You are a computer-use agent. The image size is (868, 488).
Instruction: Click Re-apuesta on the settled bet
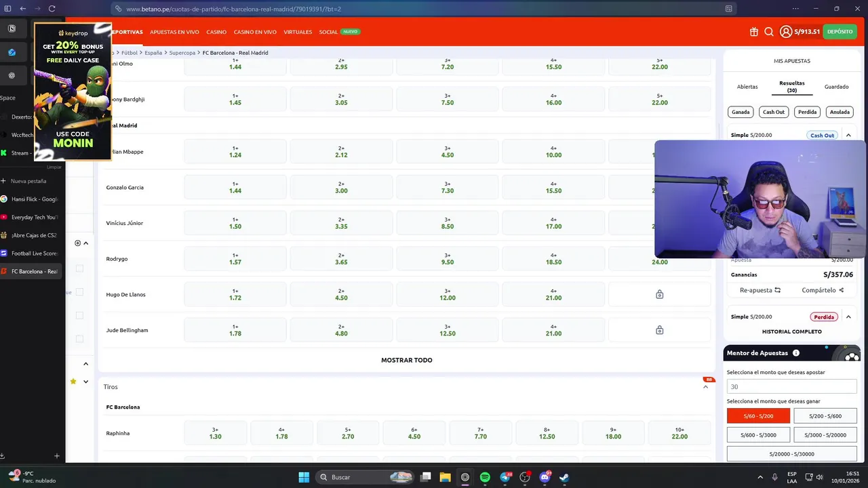pos(760,290)
